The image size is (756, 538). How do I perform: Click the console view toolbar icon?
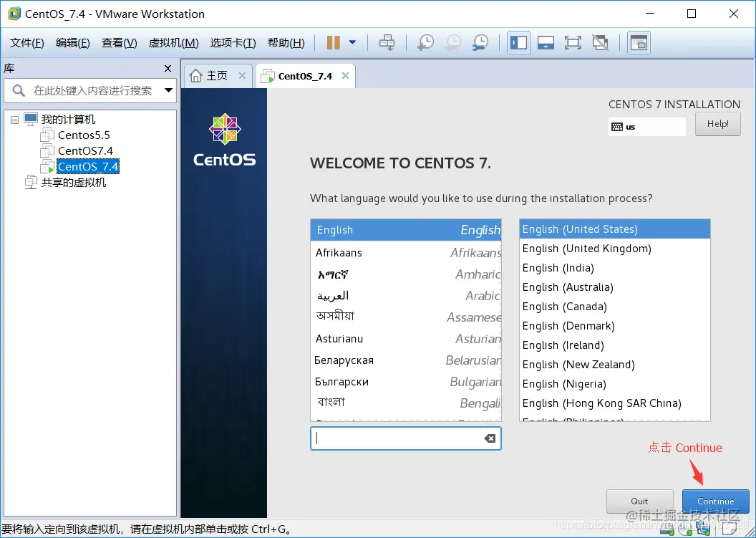click(x=546, y=42)
